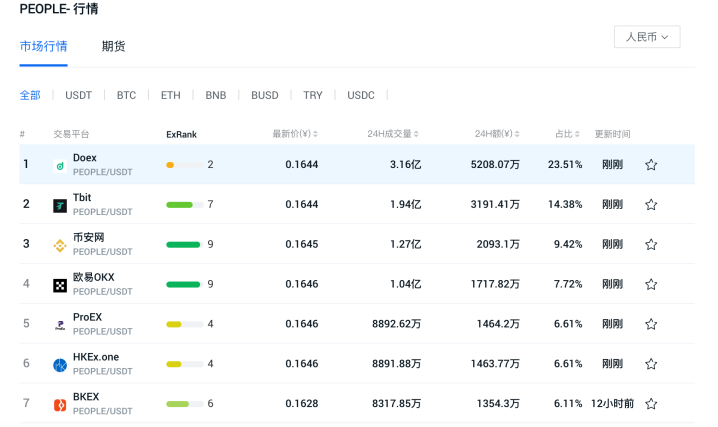Star the ProEX market row
The image size is (718, 427).
coord(651,324)
